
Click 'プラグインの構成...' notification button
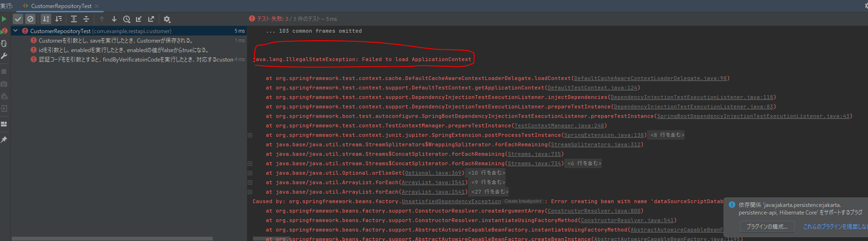click(767, 227)
